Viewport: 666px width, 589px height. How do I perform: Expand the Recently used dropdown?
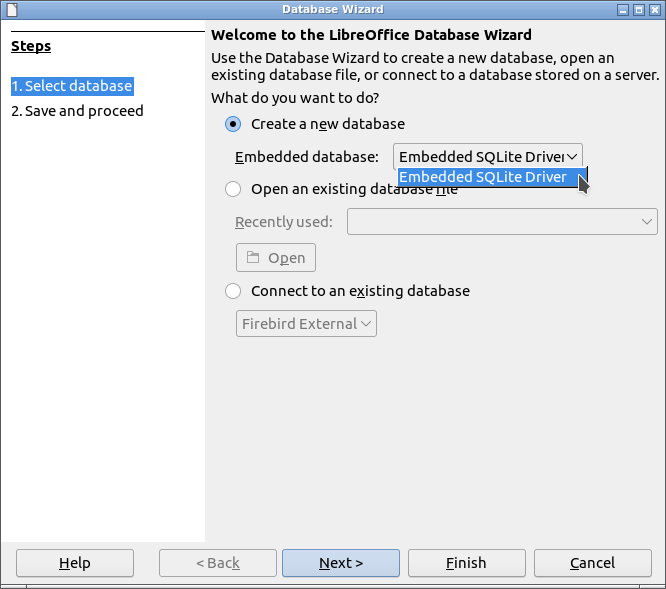coord(502,221)
